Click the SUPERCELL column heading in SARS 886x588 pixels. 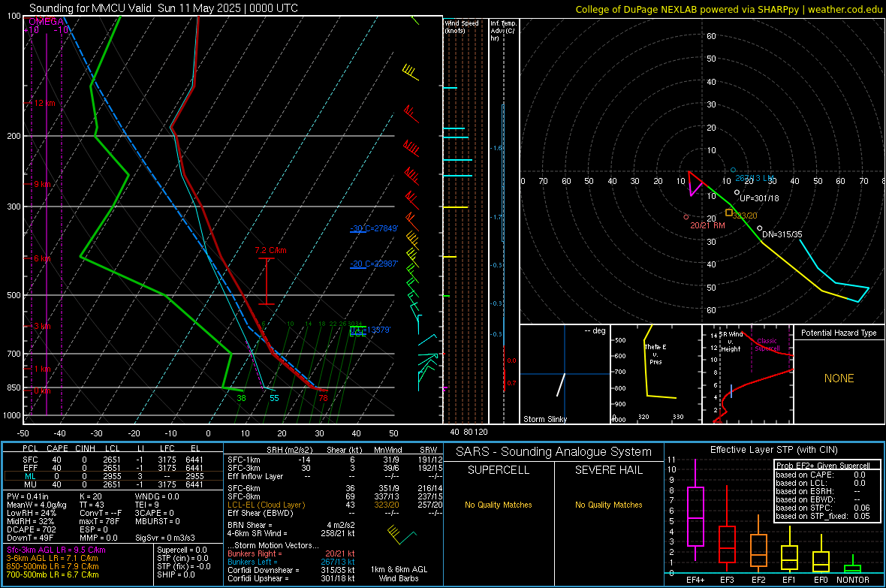[499, 470]
